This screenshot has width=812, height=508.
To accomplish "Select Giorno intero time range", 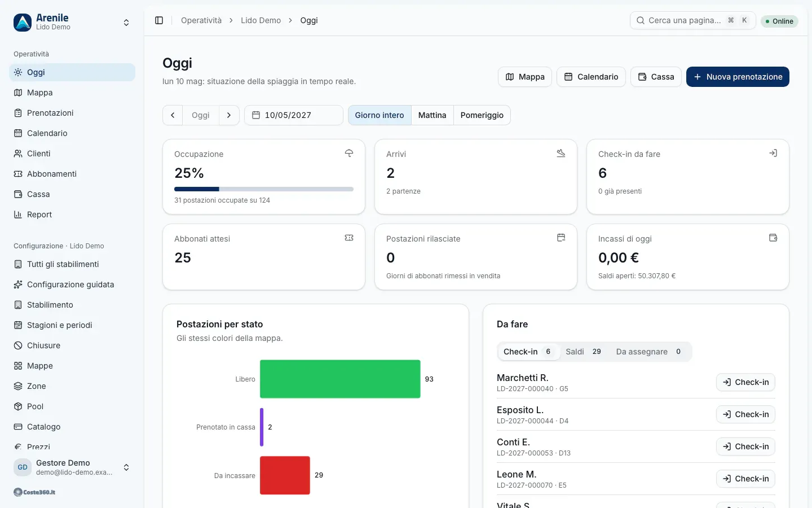I will [x=379, y=115].
